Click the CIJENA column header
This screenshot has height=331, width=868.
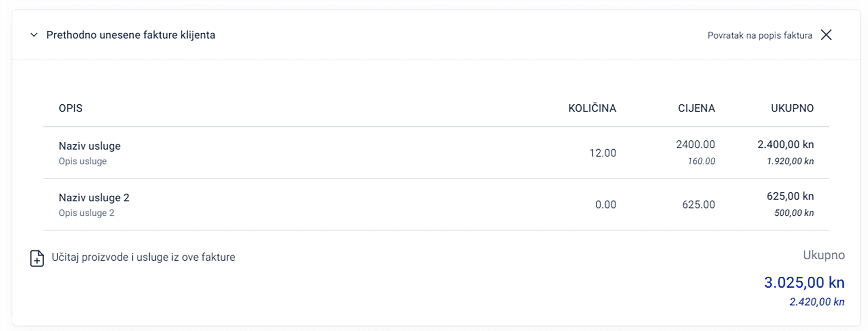(696, 108)
